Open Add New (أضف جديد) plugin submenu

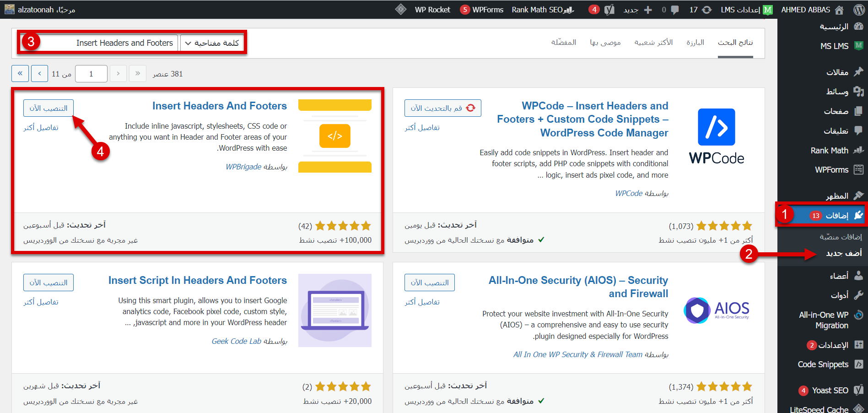tap(843, 253)
